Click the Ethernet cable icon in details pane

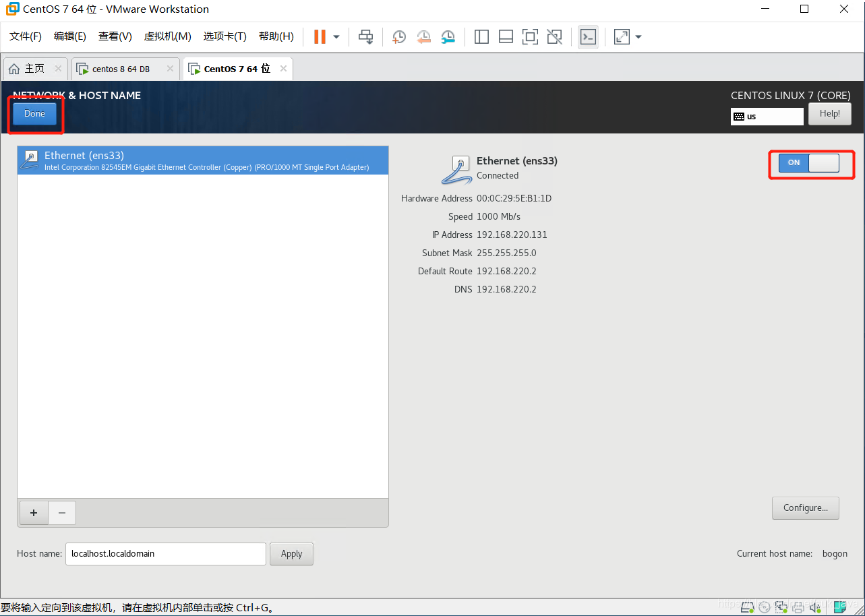click(x=457, y=168)
